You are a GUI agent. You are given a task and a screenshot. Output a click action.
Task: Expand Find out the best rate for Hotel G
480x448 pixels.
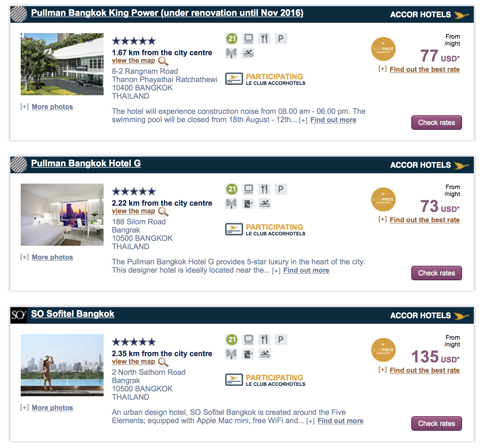pos(425,220)
